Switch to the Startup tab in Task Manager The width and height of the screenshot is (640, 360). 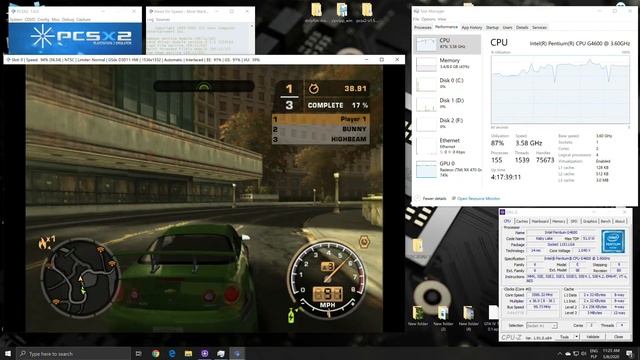coord(492,27)
